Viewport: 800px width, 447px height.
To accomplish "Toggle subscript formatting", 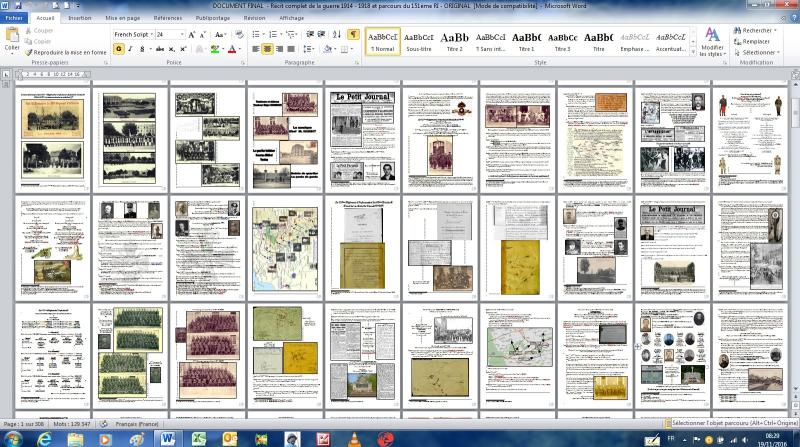I will coord(171,49).
